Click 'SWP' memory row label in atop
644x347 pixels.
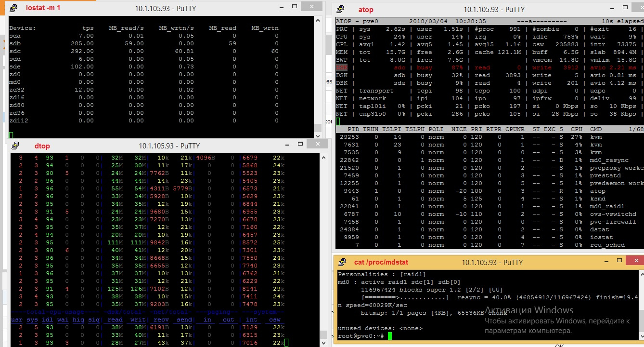pos(342,60)
